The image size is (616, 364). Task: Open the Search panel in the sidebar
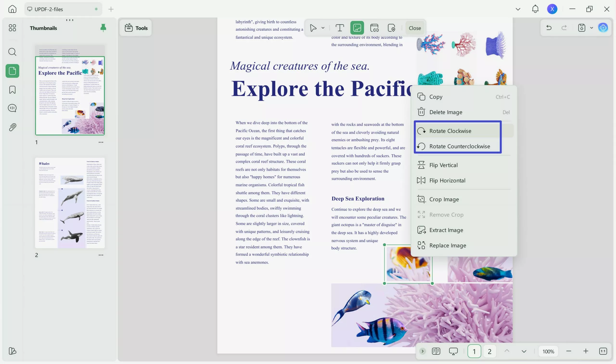pyautogui.click(x=12, y=52)
